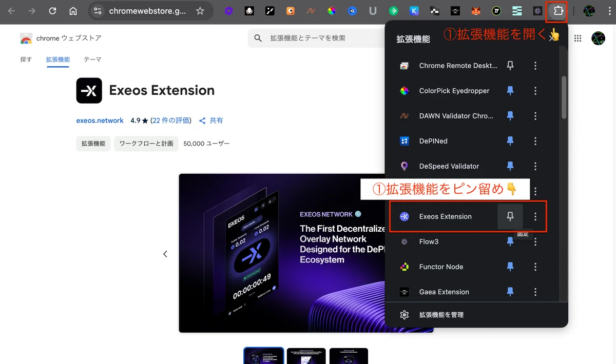Screen dimensions: 616x364
Task: Open Chrome's three-dot menu
Action: (x=609, y=11)
